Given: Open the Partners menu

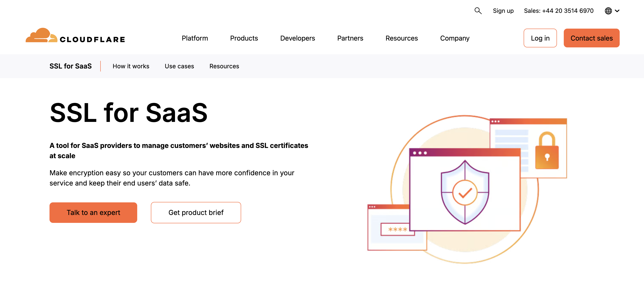Looking at the screenshot, I should point(350,38).
